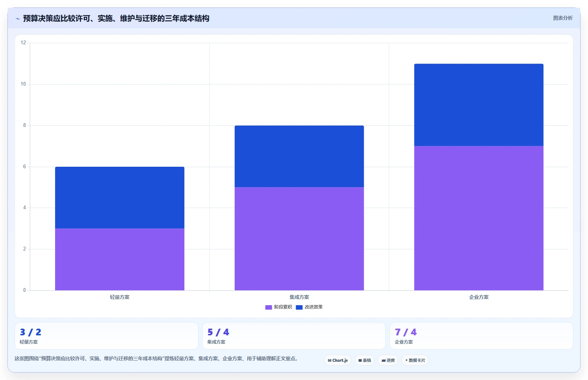Screen dimensions: 588x380
Task: Open the 3 / 2 轻量方案 data card
Action: tap(107, 336)
